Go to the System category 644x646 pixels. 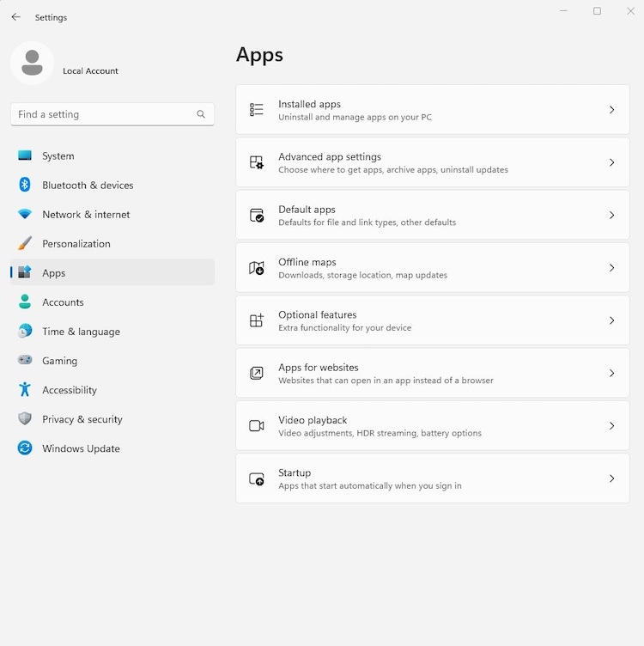(112, 155)
